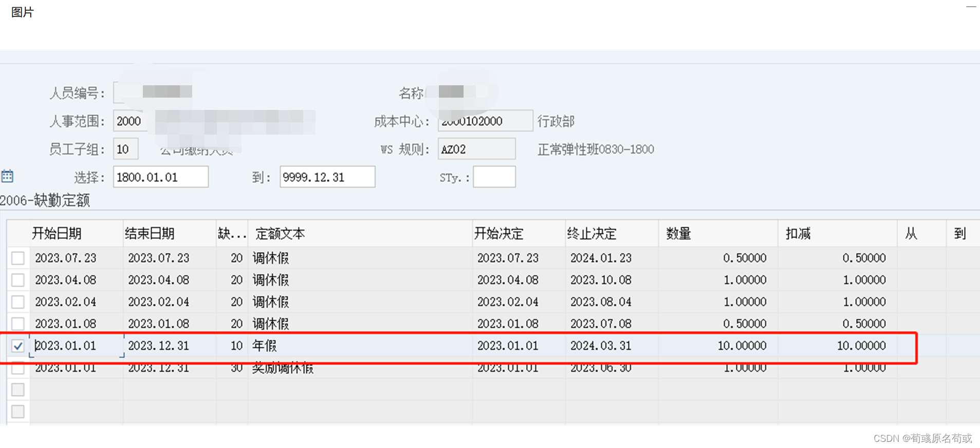
Task: Click the 成本中心 field
Action: [x=485, y=121]
